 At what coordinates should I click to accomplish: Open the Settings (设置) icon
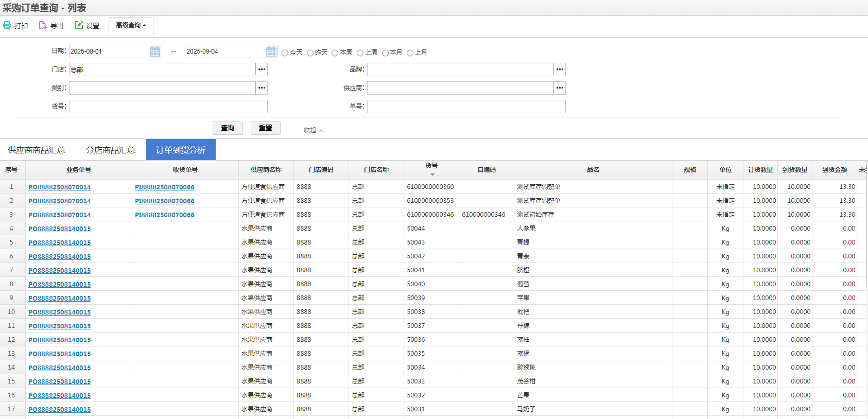(x=79, y=25)
